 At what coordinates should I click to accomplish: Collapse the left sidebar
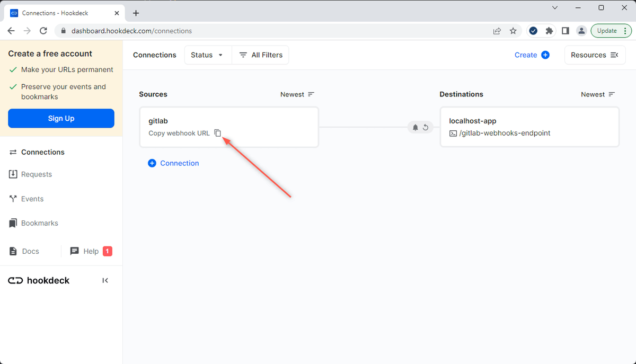(105, 280)
